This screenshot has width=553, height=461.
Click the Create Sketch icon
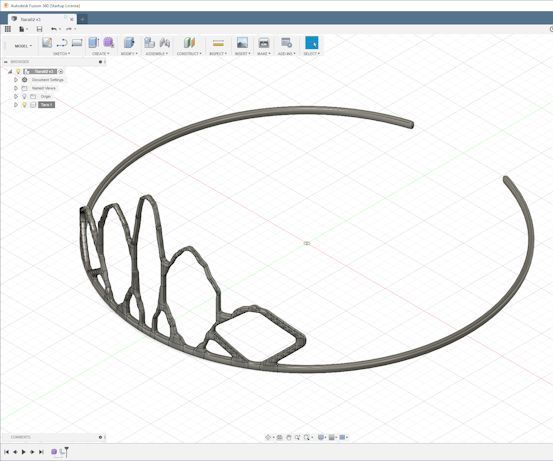coord(47,43)
